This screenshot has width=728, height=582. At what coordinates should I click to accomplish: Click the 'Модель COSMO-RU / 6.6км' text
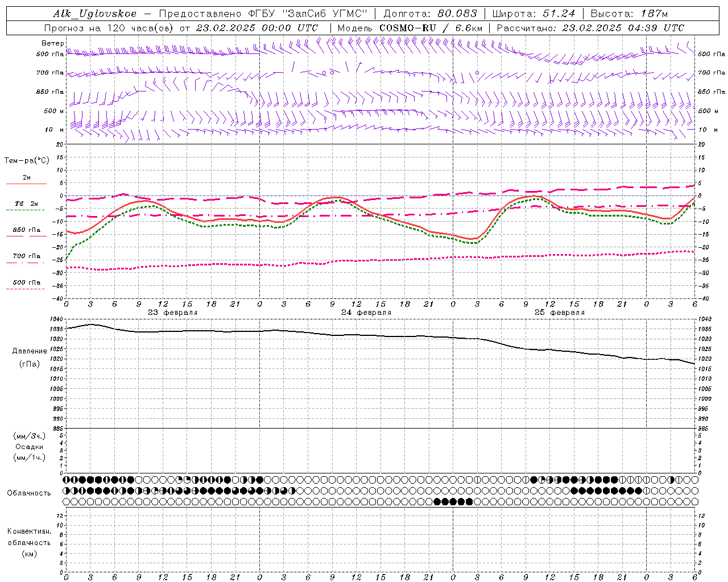click(409, 28)
